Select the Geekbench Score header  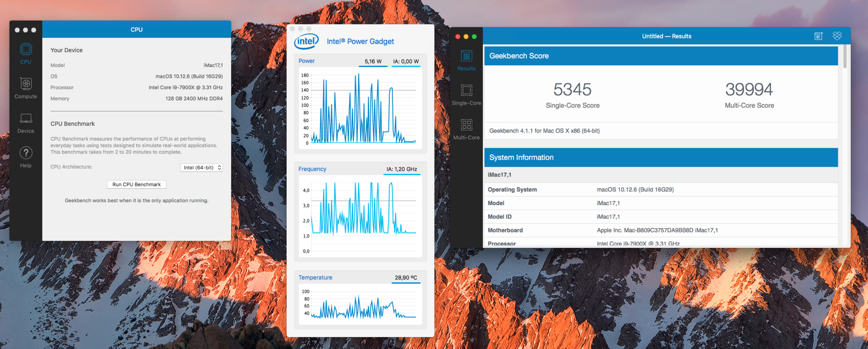[661, 56]
